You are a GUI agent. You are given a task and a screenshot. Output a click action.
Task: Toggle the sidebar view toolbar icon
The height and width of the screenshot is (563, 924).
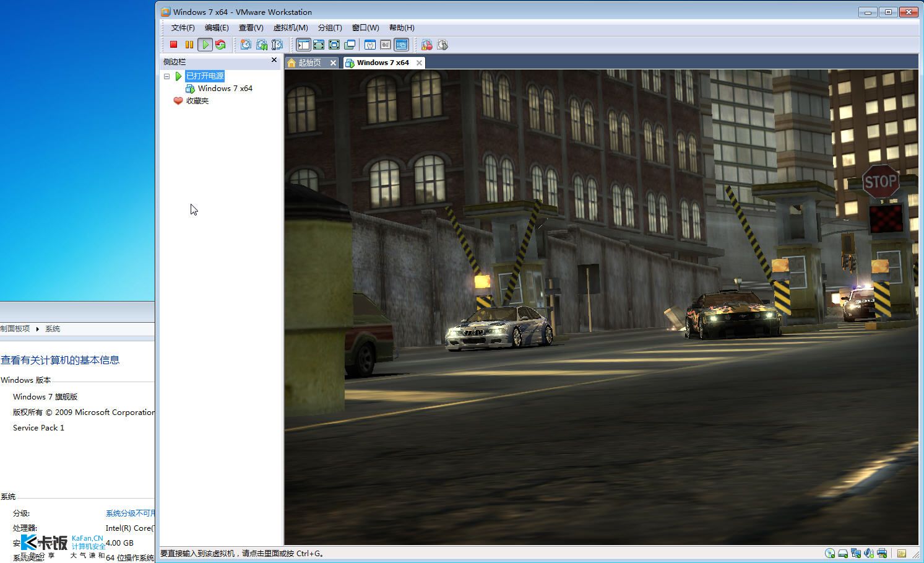point(303,45)
